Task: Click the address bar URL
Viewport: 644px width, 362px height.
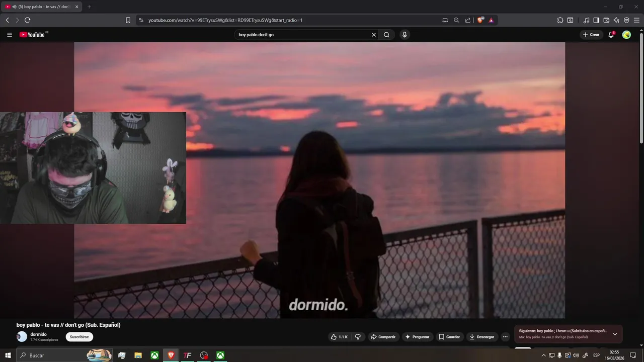Action: pyautogui.click(x=225, y=20)
